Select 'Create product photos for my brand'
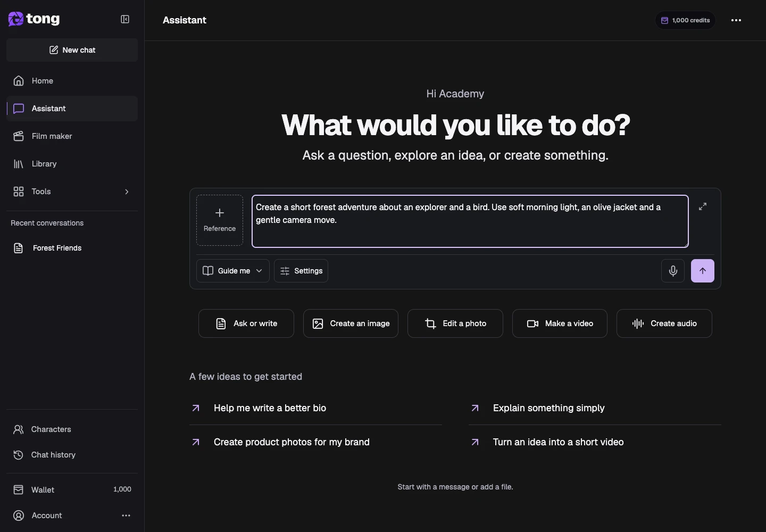The height and width of the screenshot is (532, 766). coord(315,442)
